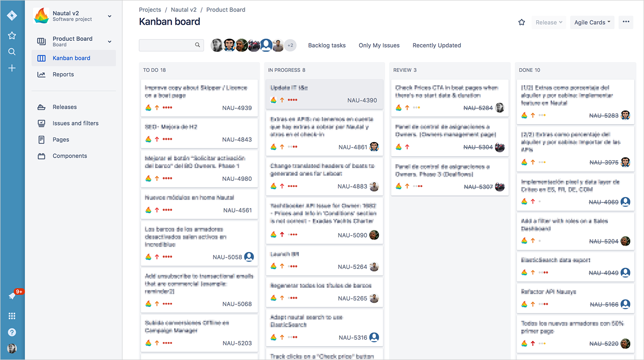This screenshot has height=360, width=644.
Task: Open the NAU-4843 card
Action: point(199,133)
